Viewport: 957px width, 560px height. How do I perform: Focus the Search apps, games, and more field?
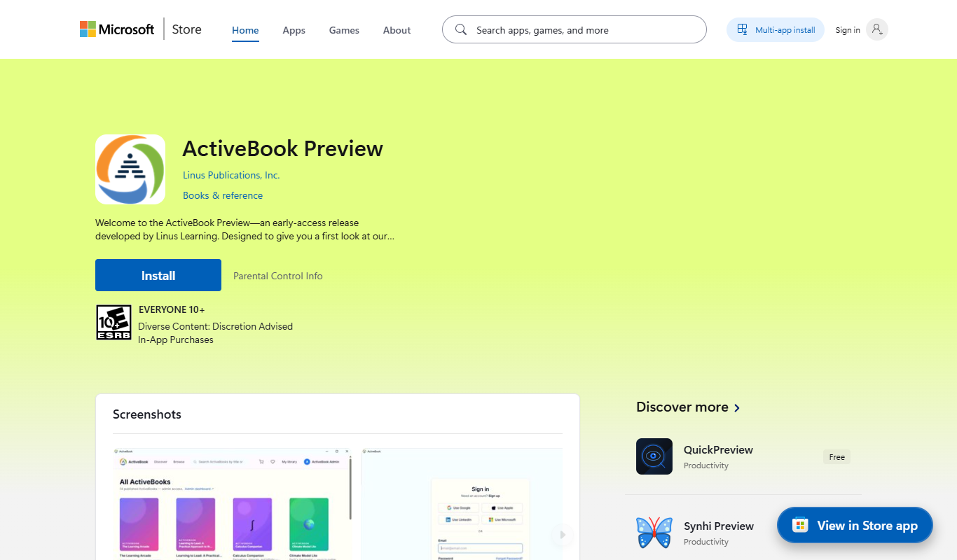click(574, 29)
